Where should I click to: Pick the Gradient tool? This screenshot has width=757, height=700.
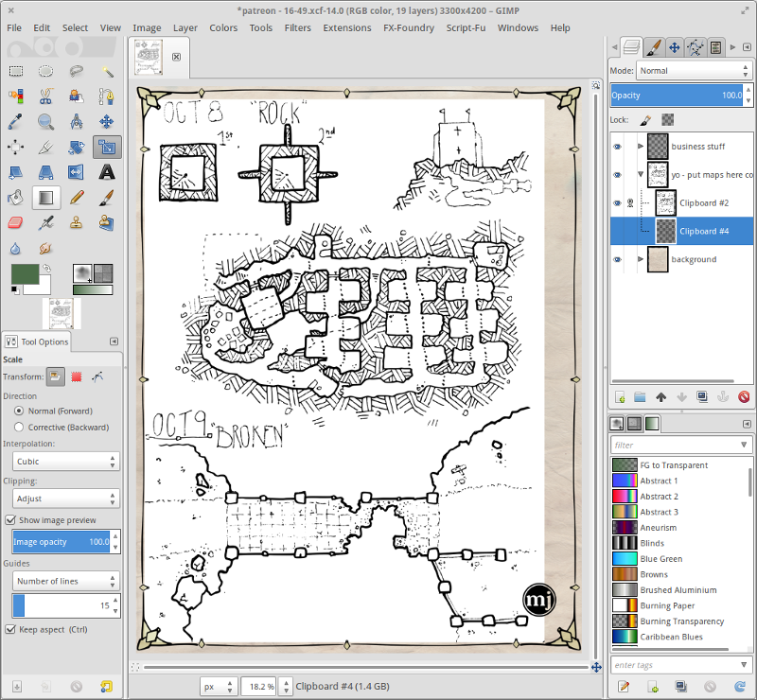coord(45,198)
